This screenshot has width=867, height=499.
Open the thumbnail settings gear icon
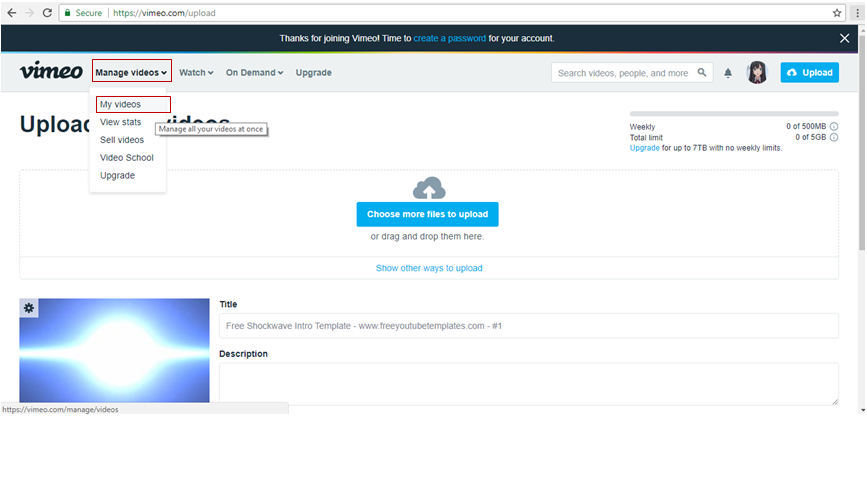click(x=29, y=308)
